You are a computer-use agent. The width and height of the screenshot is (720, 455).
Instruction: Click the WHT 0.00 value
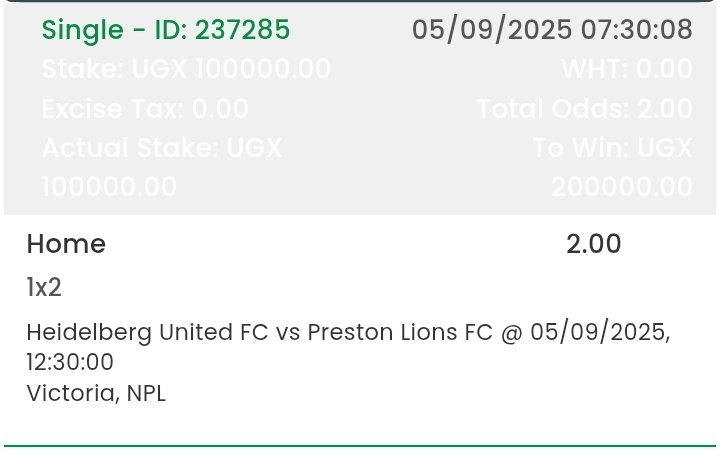pos(627,69)
